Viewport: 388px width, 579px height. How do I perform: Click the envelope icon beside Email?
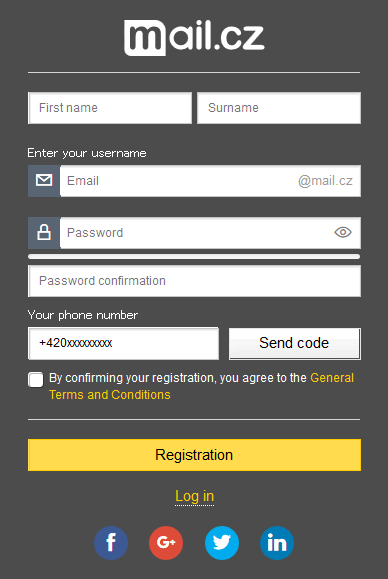44,181
